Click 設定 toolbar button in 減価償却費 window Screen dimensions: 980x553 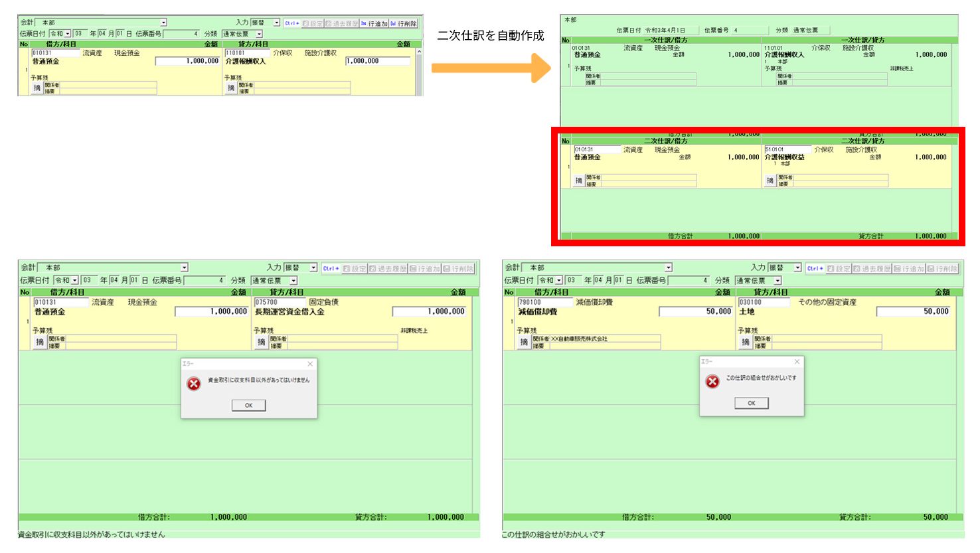(839, 269)
